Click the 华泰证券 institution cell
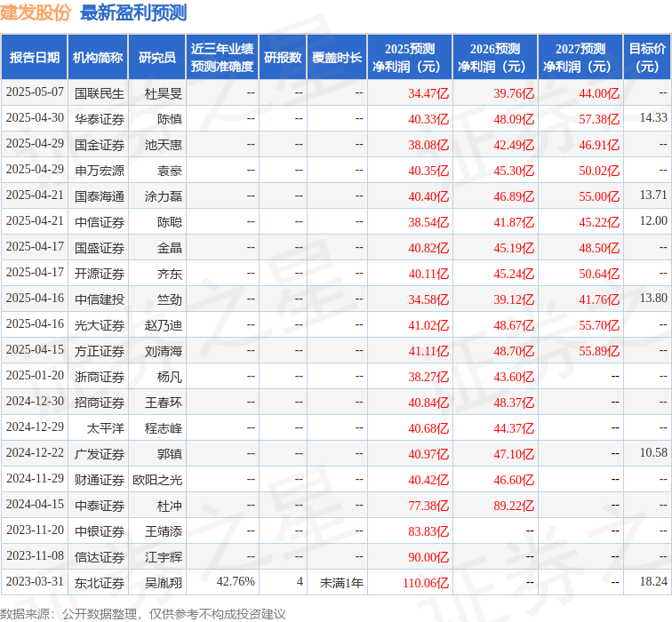 100,119
